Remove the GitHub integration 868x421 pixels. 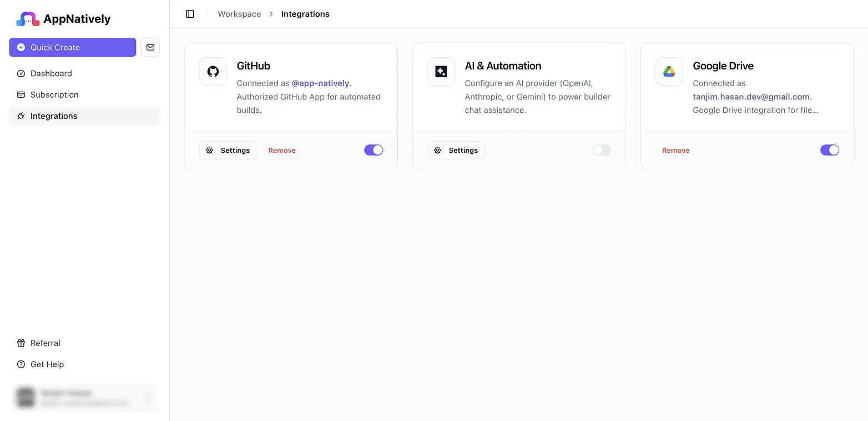282,151
